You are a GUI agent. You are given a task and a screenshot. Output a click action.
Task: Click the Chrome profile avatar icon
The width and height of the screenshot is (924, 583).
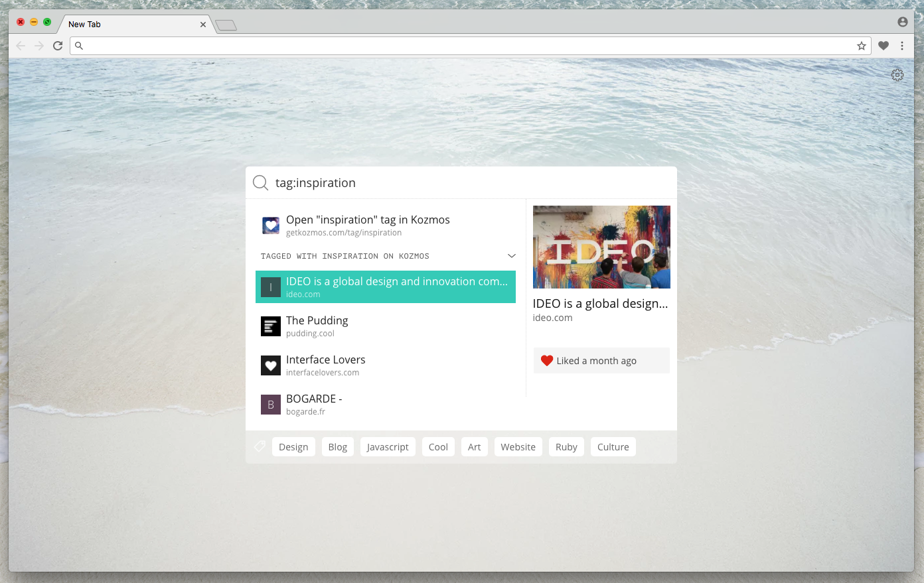click(903, 22)
